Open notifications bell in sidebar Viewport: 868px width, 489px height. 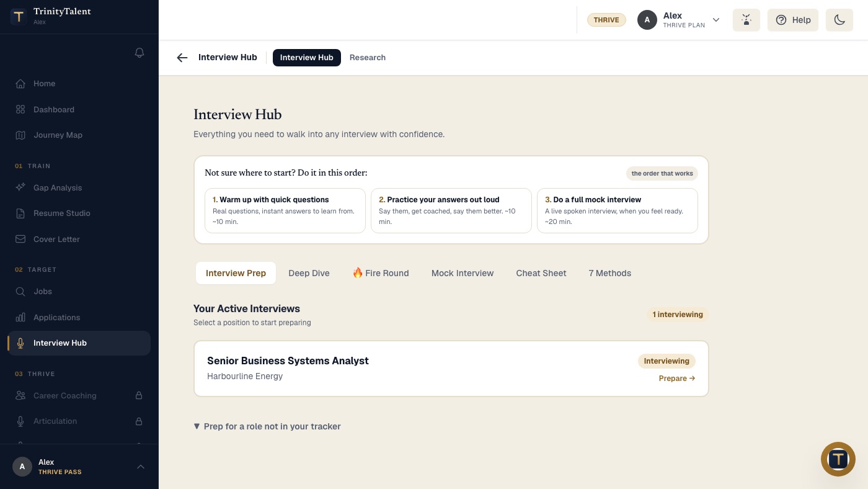[139, 53]
